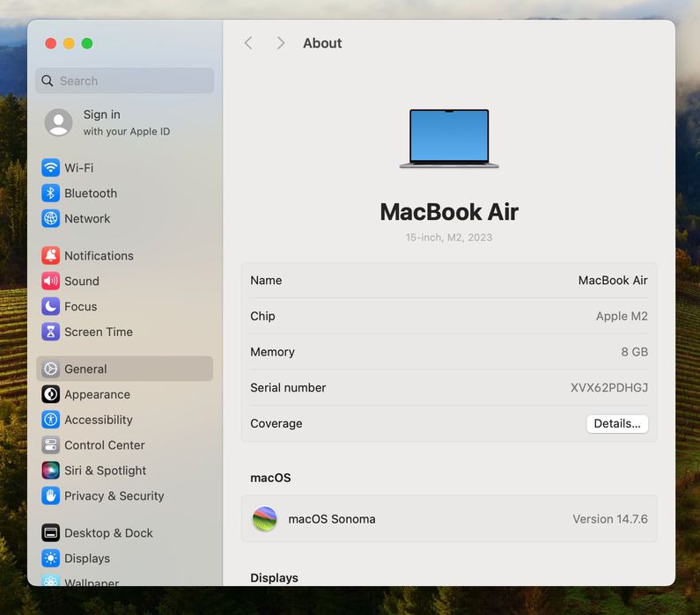Select the Desktop & Dock icon
Image resolution: width=700 pixels, height=615 pixels.
click(50, 533)
